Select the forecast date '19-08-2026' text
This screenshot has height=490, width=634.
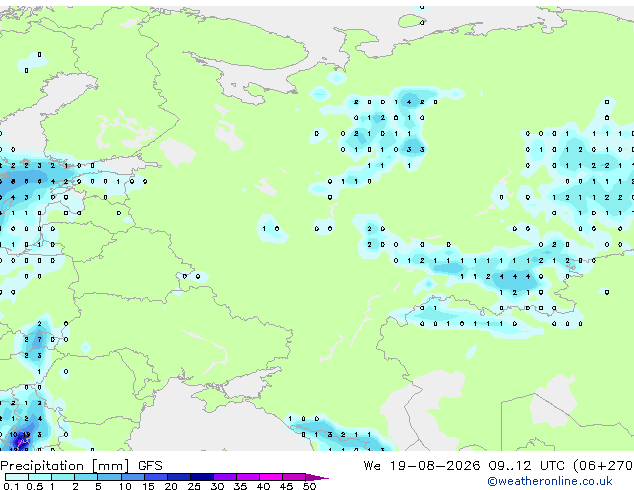coord(435,466)
